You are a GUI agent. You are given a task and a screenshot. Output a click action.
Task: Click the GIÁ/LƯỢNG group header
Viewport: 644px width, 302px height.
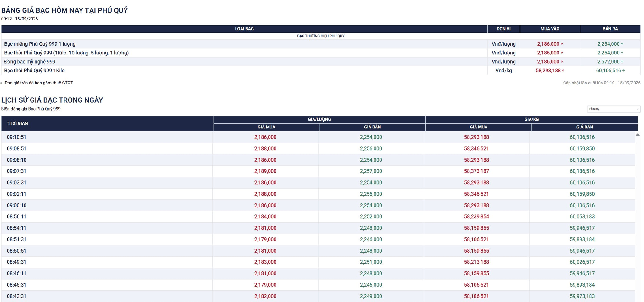pyautogui.click(x=319, y=120)
